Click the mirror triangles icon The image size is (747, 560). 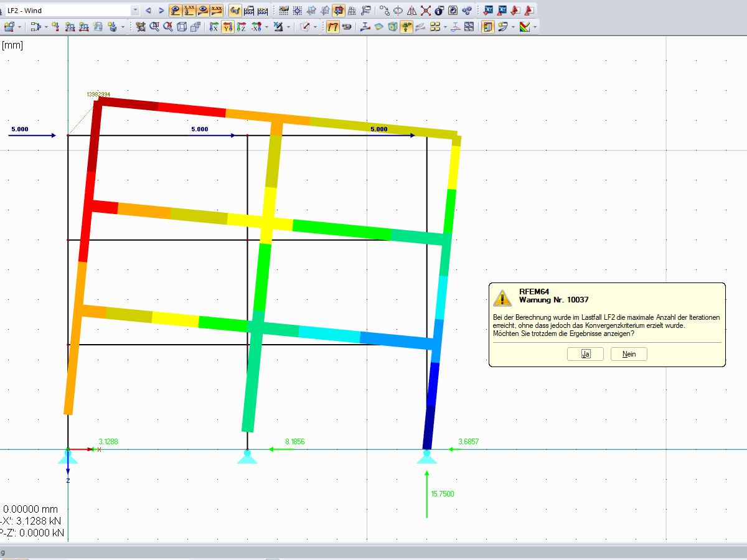(412, 11)
